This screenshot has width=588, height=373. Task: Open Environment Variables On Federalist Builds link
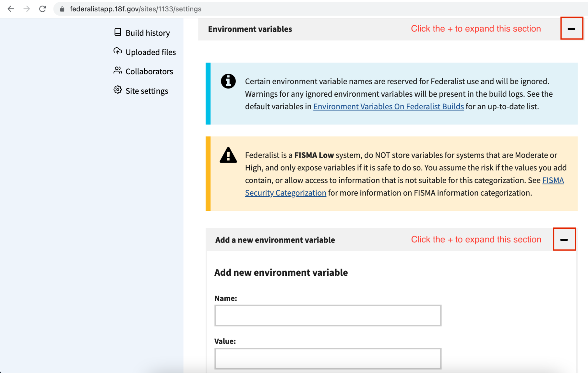click(x=388, y=106)
